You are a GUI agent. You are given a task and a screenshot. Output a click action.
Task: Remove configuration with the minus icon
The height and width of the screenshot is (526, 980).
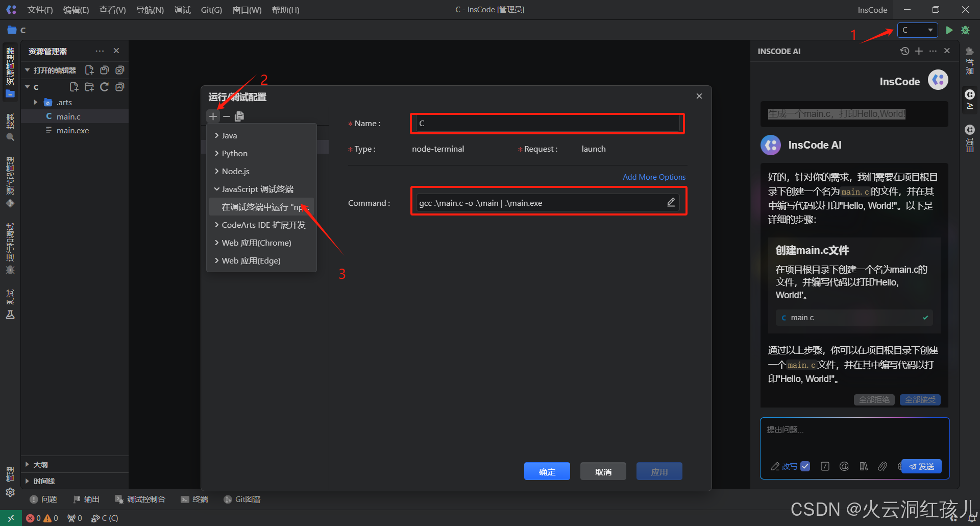227,116
